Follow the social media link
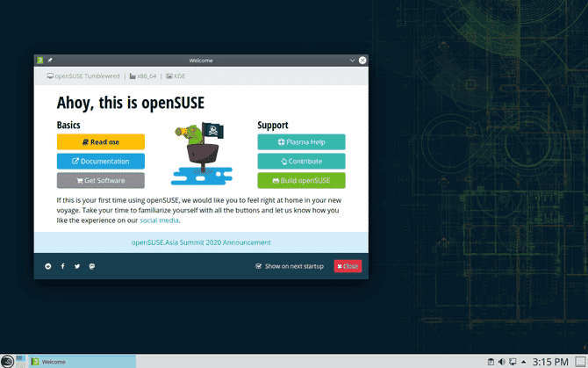Viewport: 588px width, 368px height. (159, 220)
